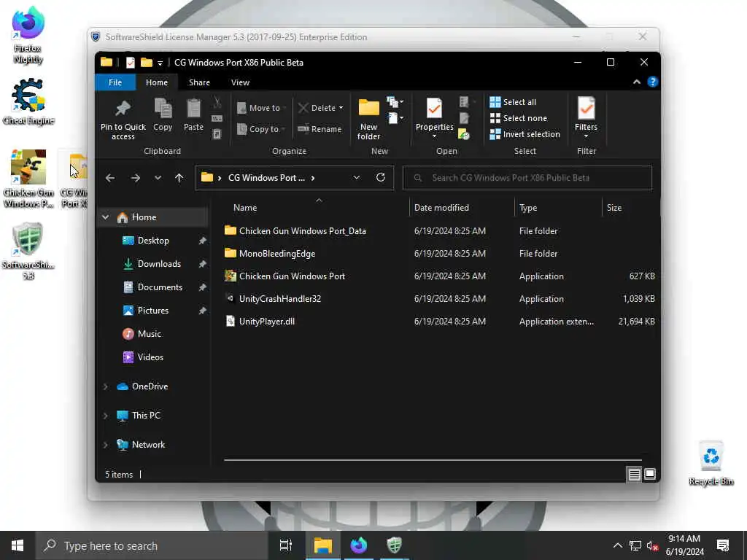Open the Filters ribbon icon

tap(586, 109)
